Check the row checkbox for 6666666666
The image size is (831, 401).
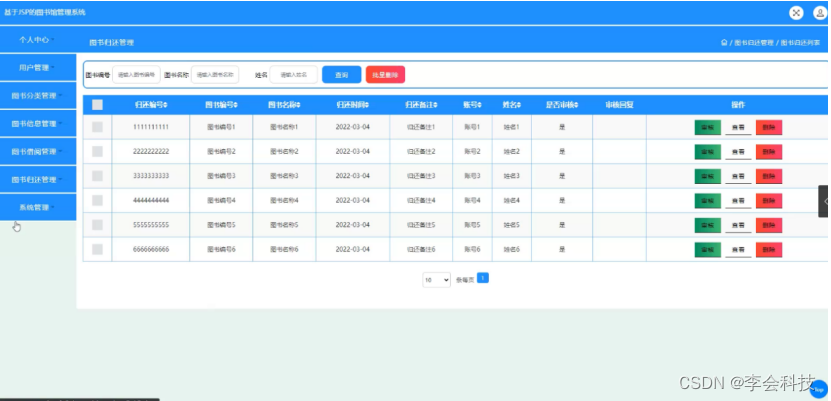tap(98, 249)
